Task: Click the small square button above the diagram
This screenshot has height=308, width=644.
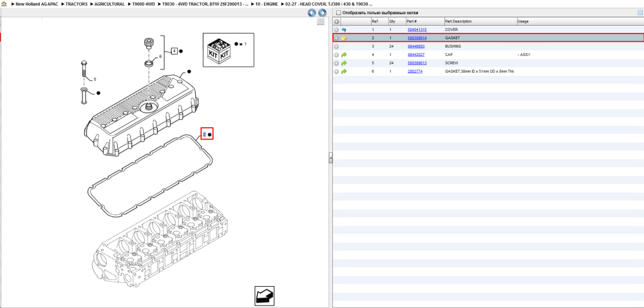Action: point(321,22)
